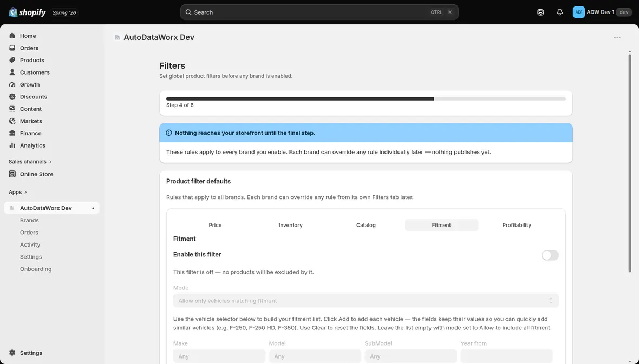Open Brands in the app submenu
The image size is (639, 364).
pos(29,220)
